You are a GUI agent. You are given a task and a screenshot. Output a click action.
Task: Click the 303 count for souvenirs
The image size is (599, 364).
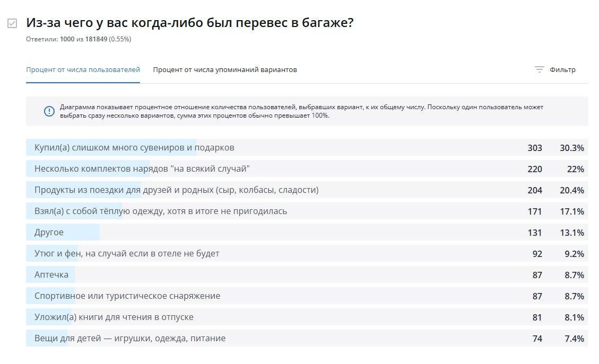click(535, 148)
